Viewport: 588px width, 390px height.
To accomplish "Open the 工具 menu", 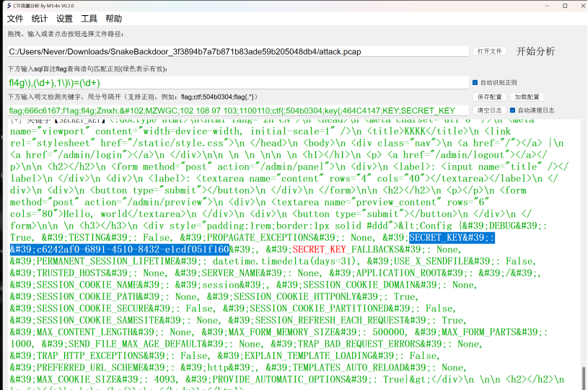I will click(89, 19).
